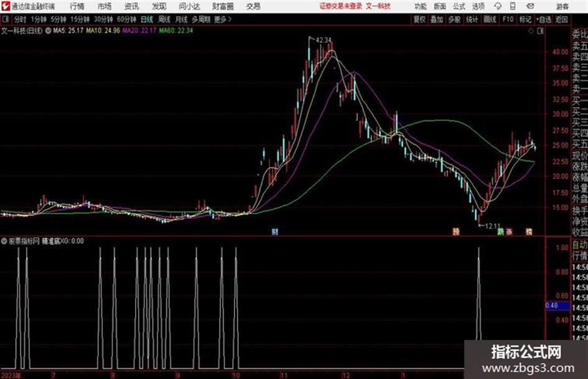Click the 标记 mark button

click(x=525, y=19)
